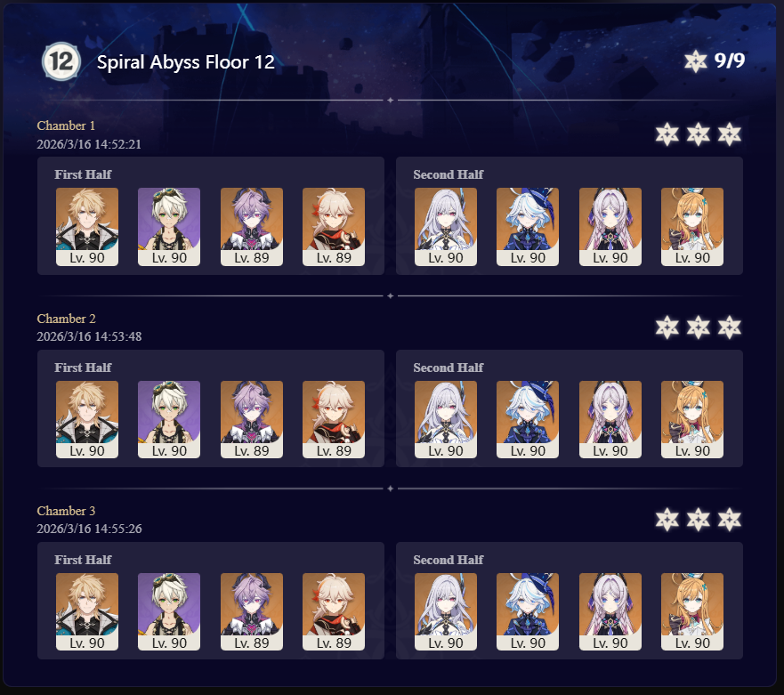Select the orange-haired character in Chamber 1 Second Half

tap(692, 227)
